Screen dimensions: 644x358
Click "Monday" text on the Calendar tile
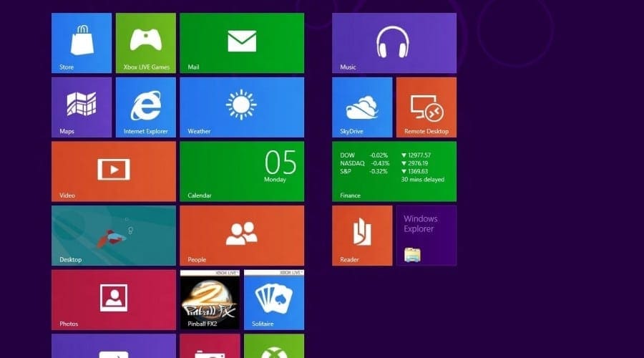[275, 180]
